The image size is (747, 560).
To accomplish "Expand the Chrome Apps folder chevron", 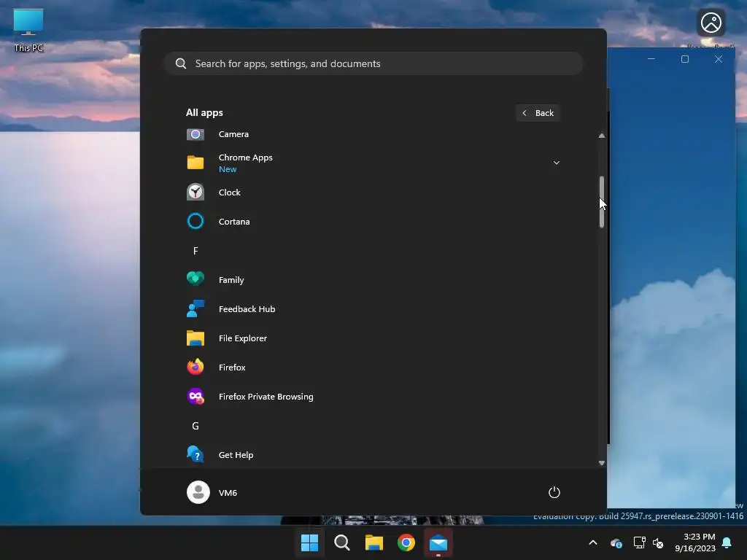I will [556, 163].
